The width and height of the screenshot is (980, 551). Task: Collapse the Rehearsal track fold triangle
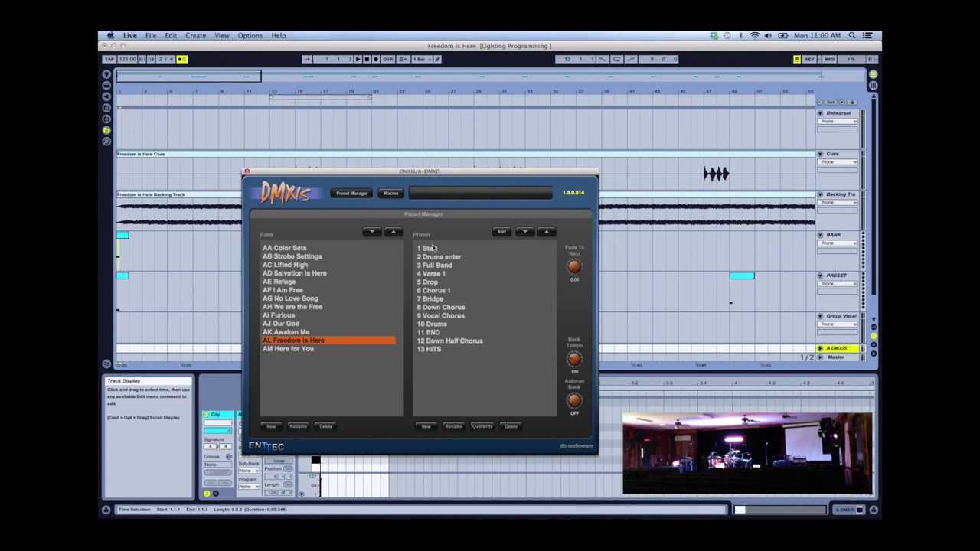(x=821, y=113)
